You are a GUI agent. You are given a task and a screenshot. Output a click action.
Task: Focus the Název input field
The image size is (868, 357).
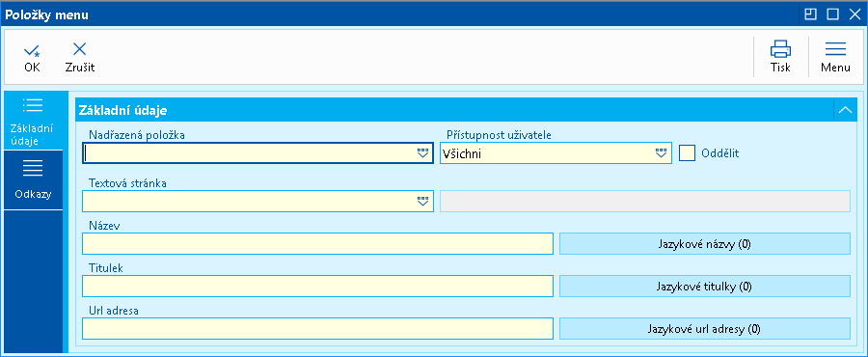coord(317,244)
